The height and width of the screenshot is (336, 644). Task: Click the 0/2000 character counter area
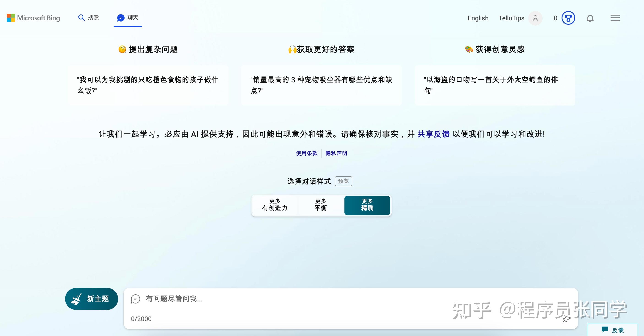click(x=141, y=319)
